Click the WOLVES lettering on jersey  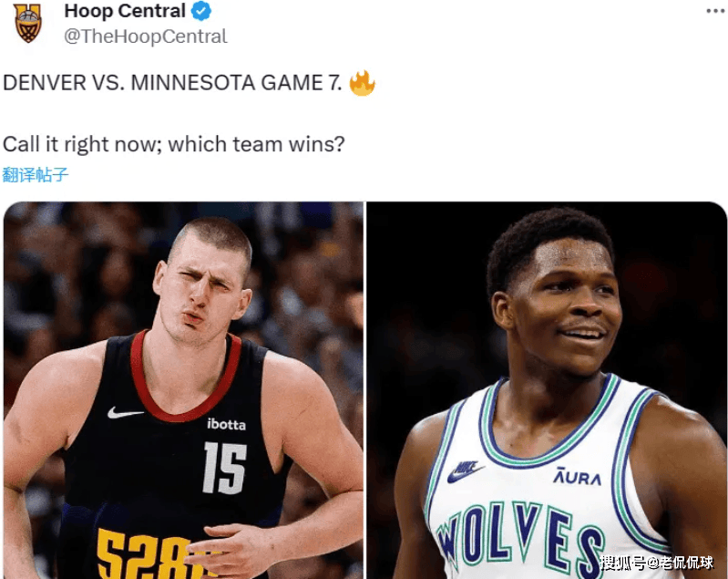tap(520, 539)
